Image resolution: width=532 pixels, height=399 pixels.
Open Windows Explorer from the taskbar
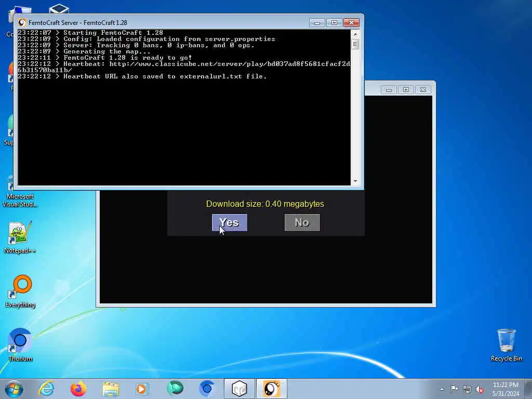tap(111, 389)
